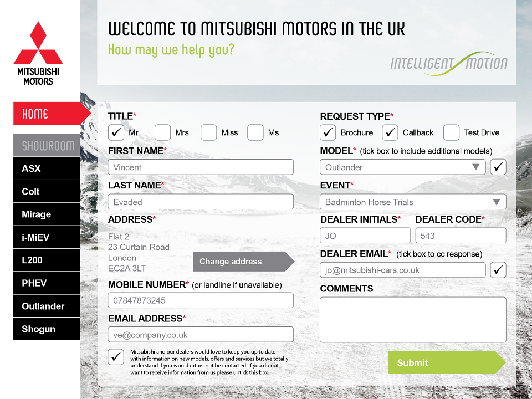Open the Showroom menu section
This screenshot has width=532, height=399.
tap(47, 145)
